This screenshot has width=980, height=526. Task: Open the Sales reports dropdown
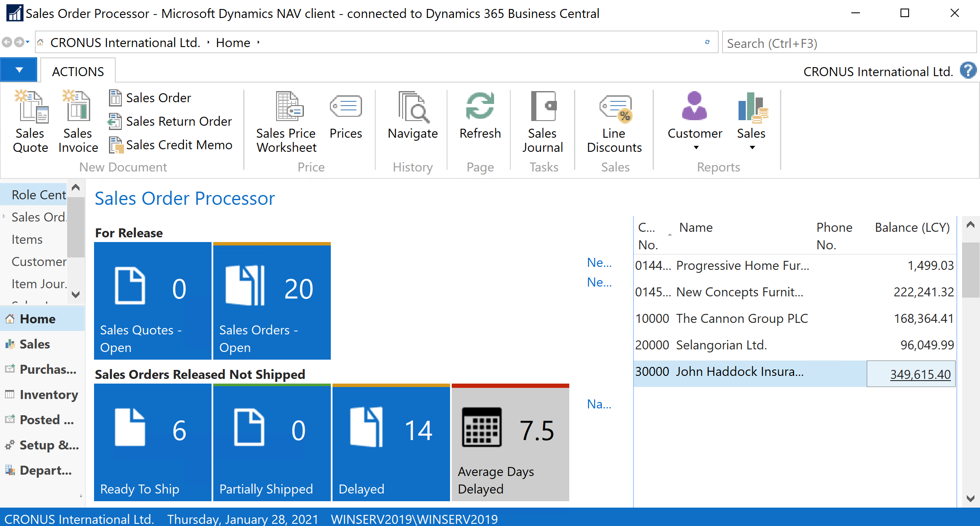tap(751, 121)
